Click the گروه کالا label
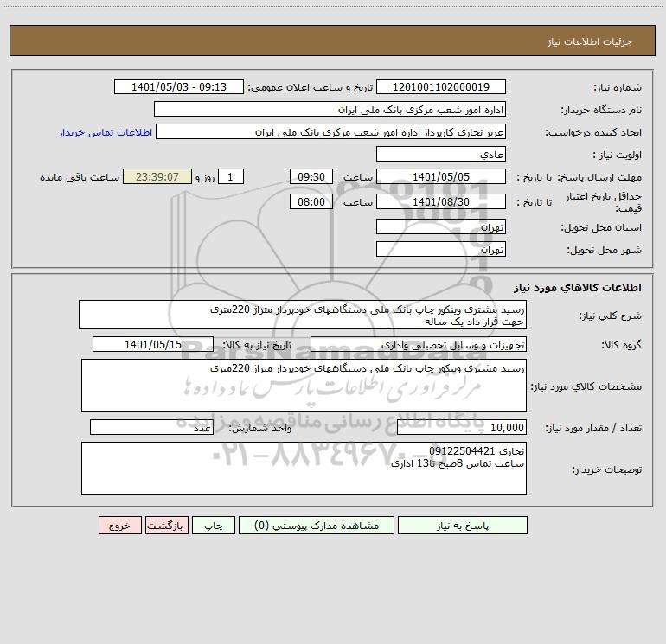The width and height of the screenshot is (666, 644). tap(621, 345)
